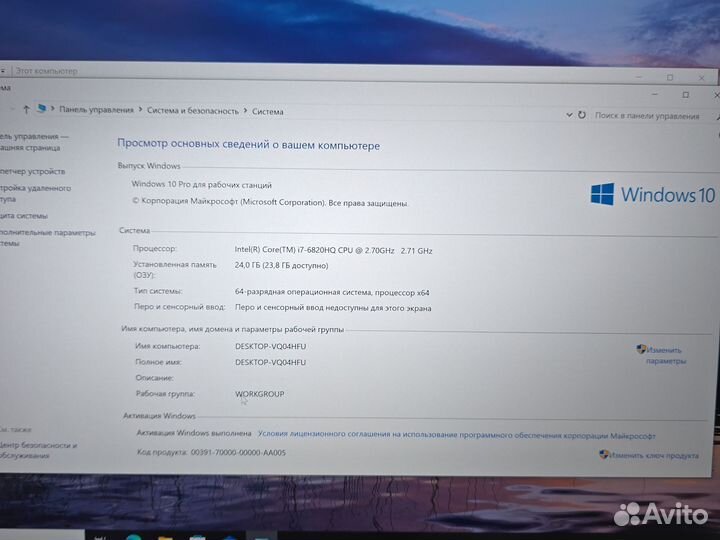Expand chevron before Система breadcrumb
Screen dimensions: 720x540
pos(245,111)
